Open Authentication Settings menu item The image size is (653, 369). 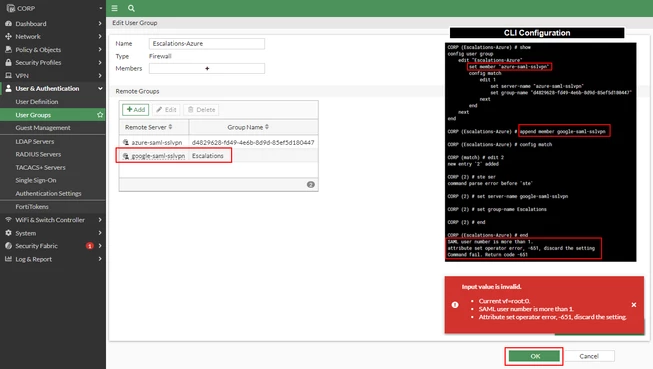(x=48, y=194)
